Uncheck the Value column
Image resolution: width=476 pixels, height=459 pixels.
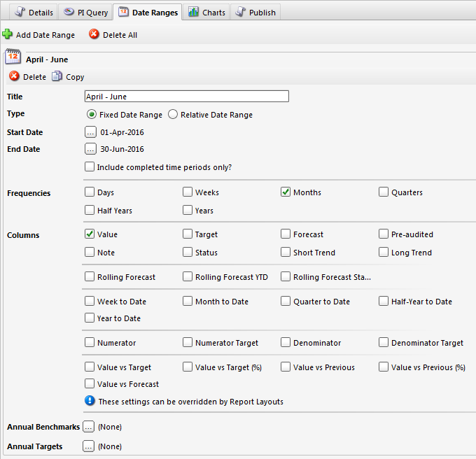tap(90, 234)
